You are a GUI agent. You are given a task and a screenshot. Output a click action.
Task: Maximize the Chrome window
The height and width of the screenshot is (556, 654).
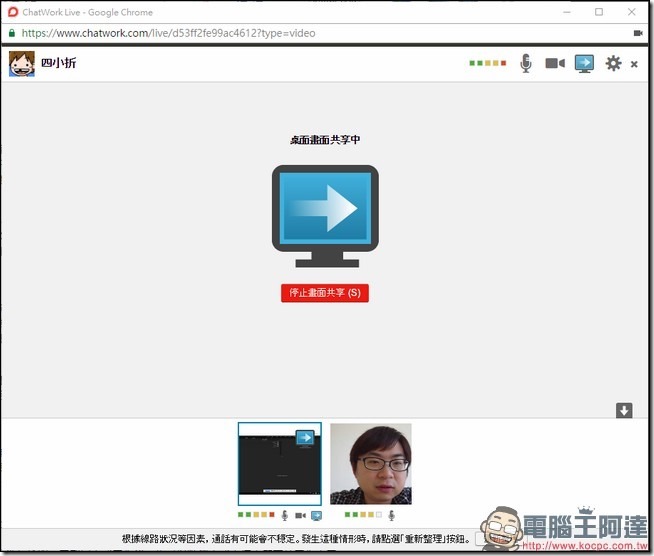pyautogui.click(x=599, y=12)
